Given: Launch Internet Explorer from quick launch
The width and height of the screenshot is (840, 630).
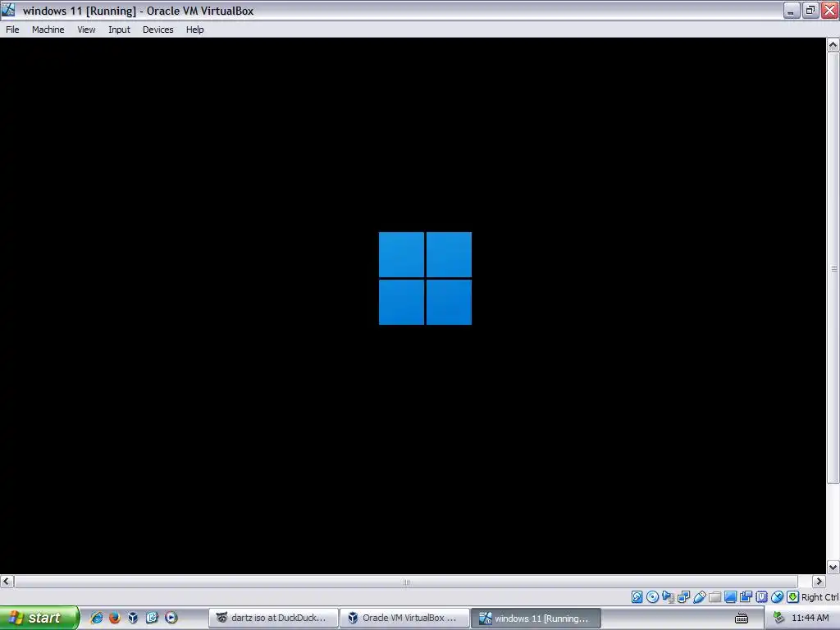Looking at the screenshot, I should point(97,618).
